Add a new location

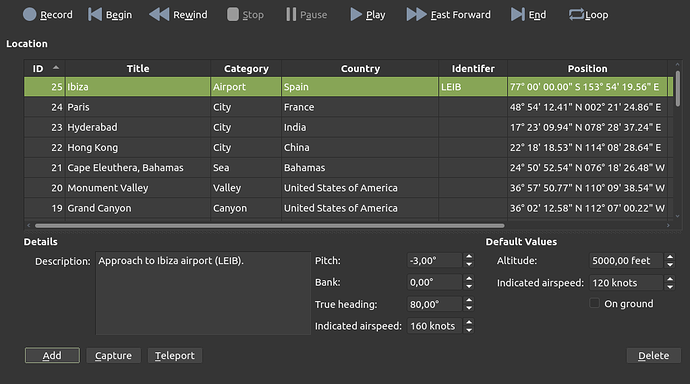(x=52, y=355)
